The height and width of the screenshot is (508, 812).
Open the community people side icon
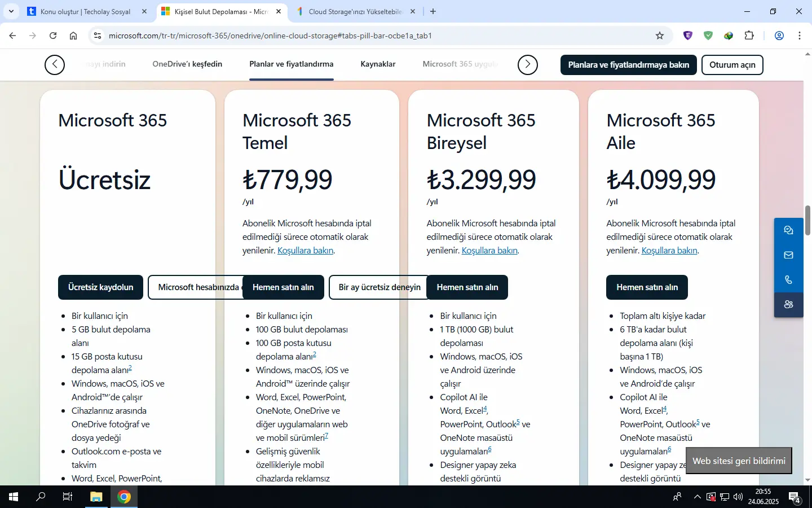coord(788,305)
